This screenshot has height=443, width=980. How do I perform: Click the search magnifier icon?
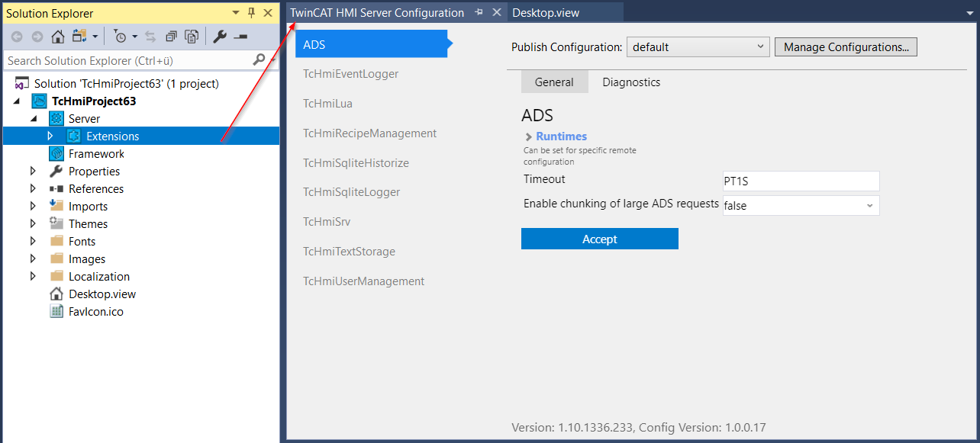click(x=260, y=59)
